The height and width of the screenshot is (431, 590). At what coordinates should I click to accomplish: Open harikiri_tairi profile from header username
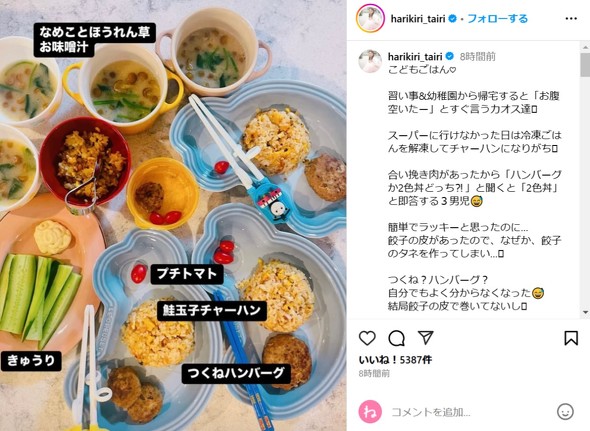pos(418,18)
